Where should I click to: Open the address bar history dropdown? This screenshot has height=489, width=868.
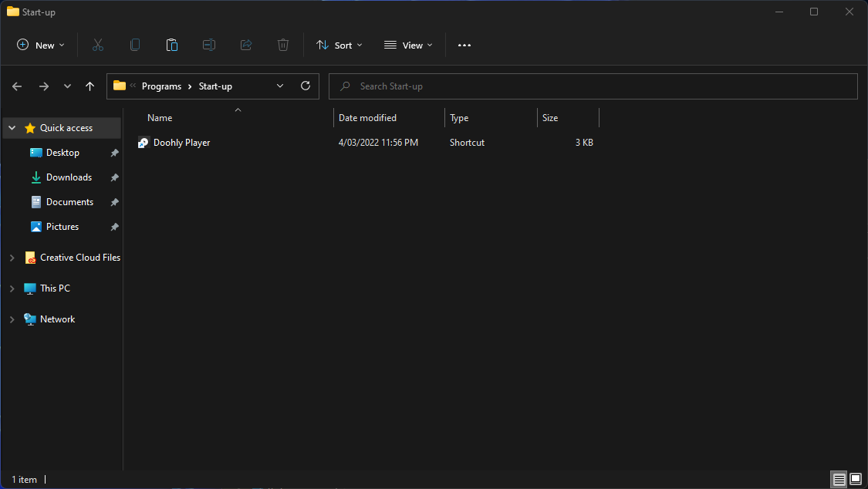pyautogui.click(x=280, y=86)
